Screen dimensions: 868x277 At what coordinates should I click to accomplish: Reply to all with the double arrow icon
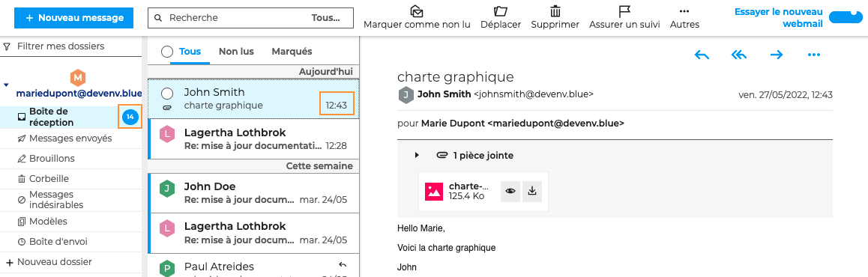[739, 55]
